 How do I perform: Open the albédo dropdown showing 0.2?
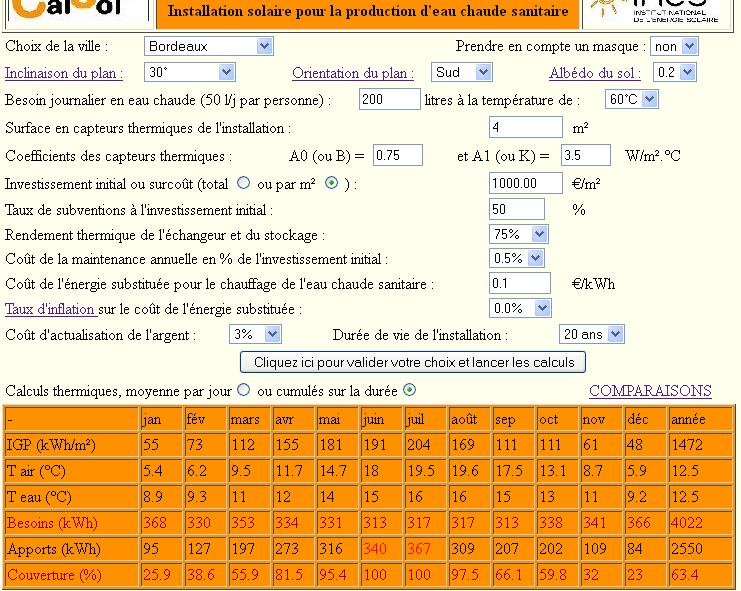click(674, 72)
